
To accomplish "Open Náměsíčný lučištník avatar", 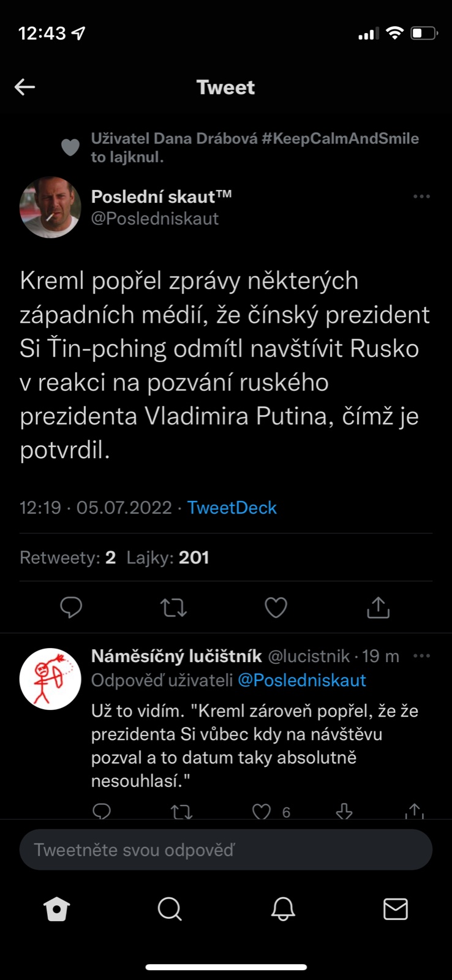I will click(50, 679).
